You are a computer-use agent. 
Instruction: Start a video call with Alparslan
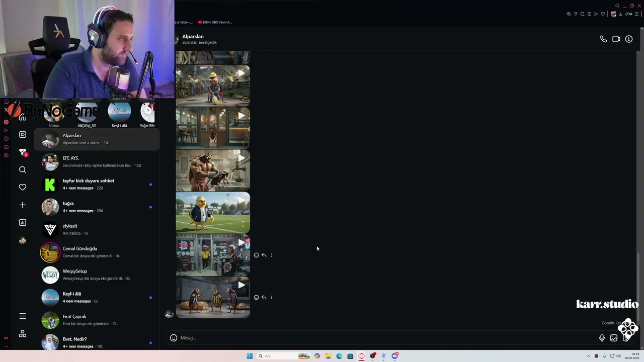click(616, 39)
